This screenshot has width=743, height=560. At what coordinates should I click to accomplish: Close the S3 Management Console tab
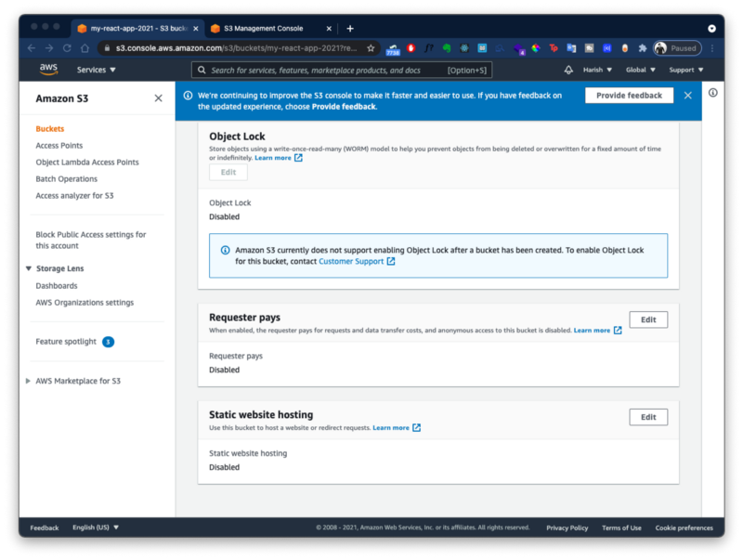tap(329, 29)
